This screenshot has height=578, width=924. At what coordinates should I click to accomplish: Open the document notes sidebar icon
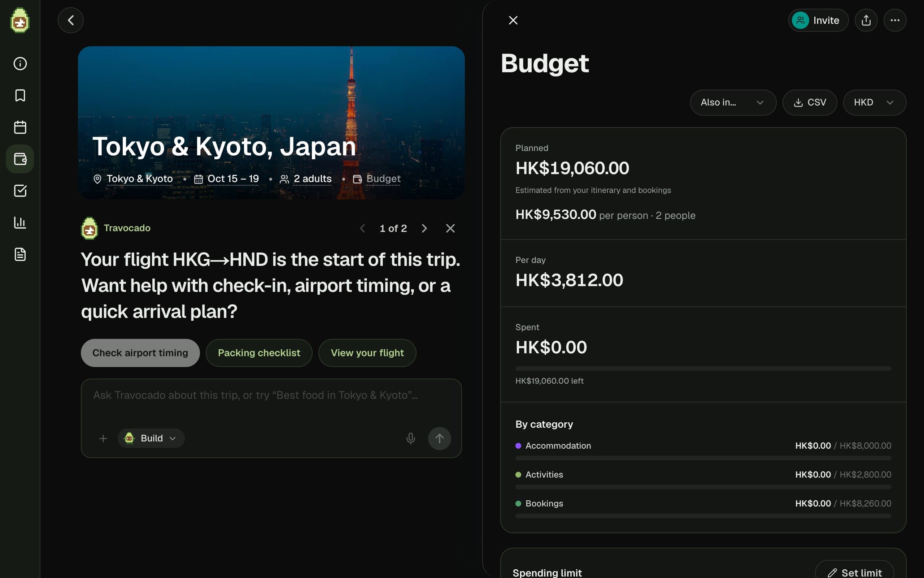tap(20, 254)
